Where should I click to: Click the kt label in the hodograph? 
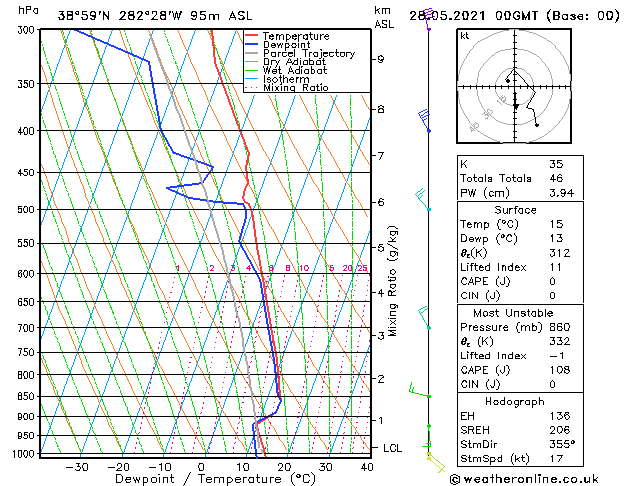click(464, 36)
